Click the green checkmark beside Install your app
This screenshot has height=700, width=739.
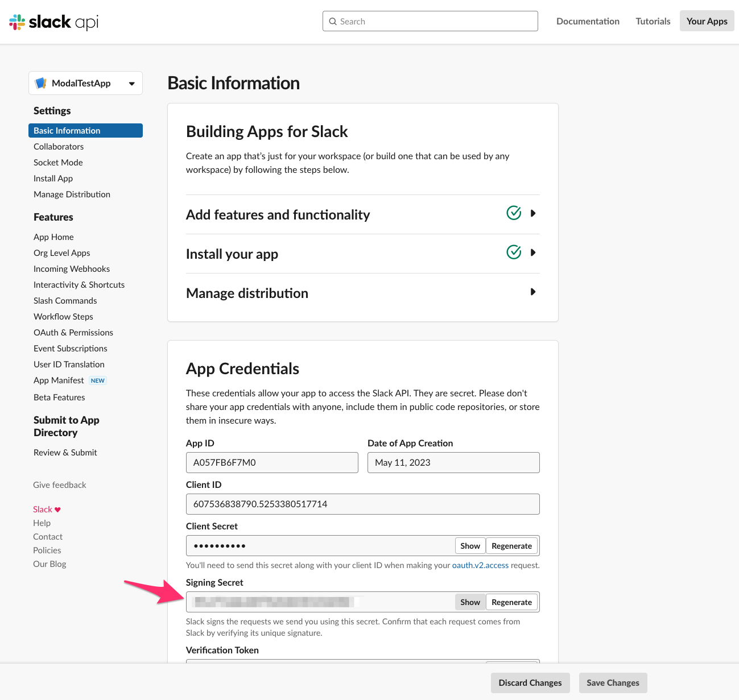(x=513, y=252)
